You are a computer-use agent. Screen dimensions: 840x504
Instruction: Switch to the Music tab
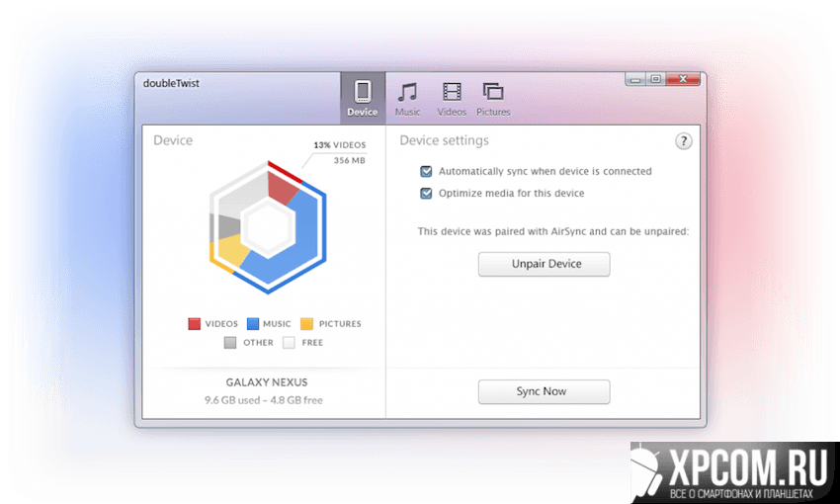click(407, 99)
